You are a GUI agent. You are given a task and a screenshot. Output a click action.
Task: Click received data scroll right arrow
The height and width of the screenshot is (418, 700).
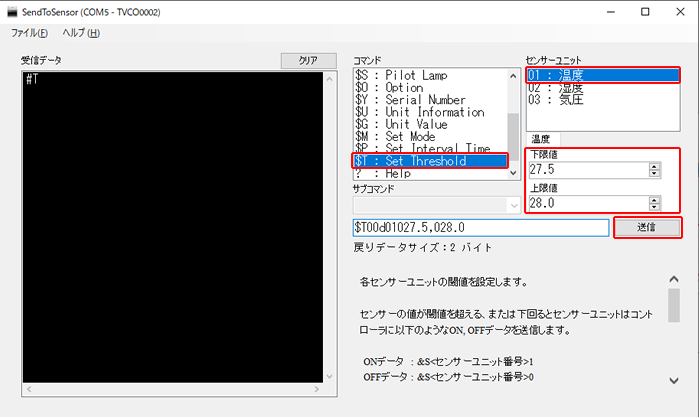[317, 389]
